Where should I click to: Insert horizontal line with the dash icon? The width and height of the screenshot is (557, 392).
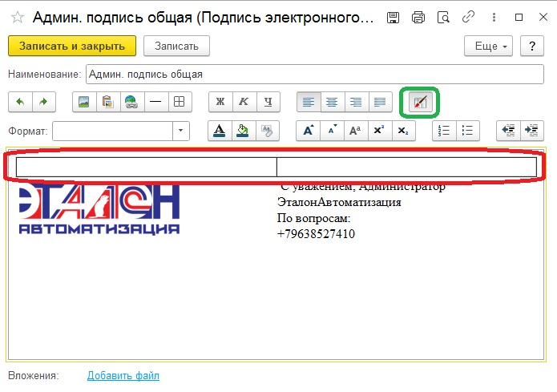pos(155,102)
